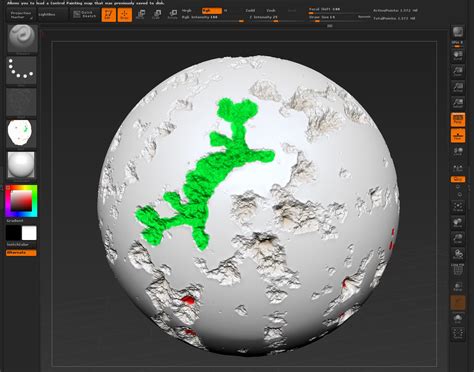This screenshot has width=474, height=372.
Task: Click the SwitchColor button
Action: pos(18,245)
